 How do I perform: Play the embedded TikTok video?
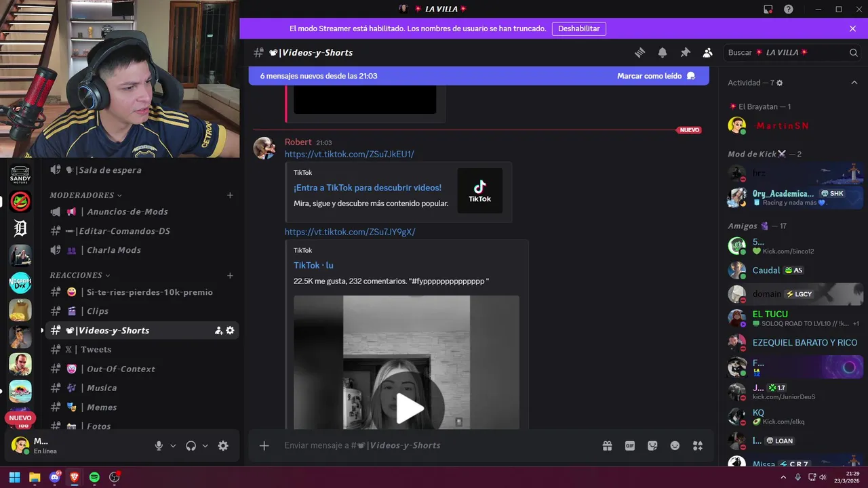[x=409, y=409]
